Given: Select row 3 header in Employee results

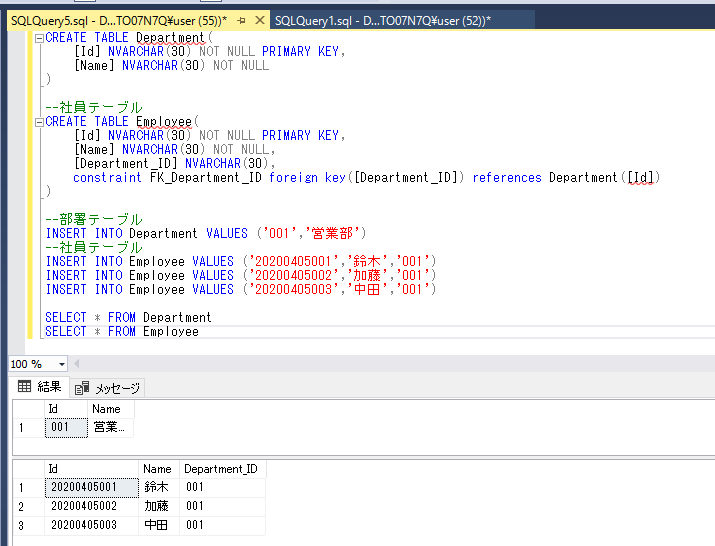Looking at the screenshot, I should coord(29,525).
